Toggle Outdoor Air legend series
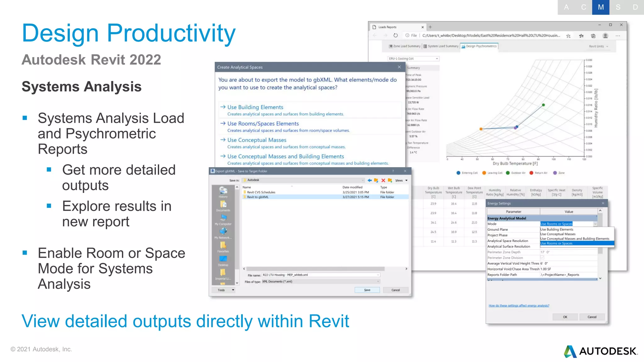644x362 pixels. pos(516,173)
